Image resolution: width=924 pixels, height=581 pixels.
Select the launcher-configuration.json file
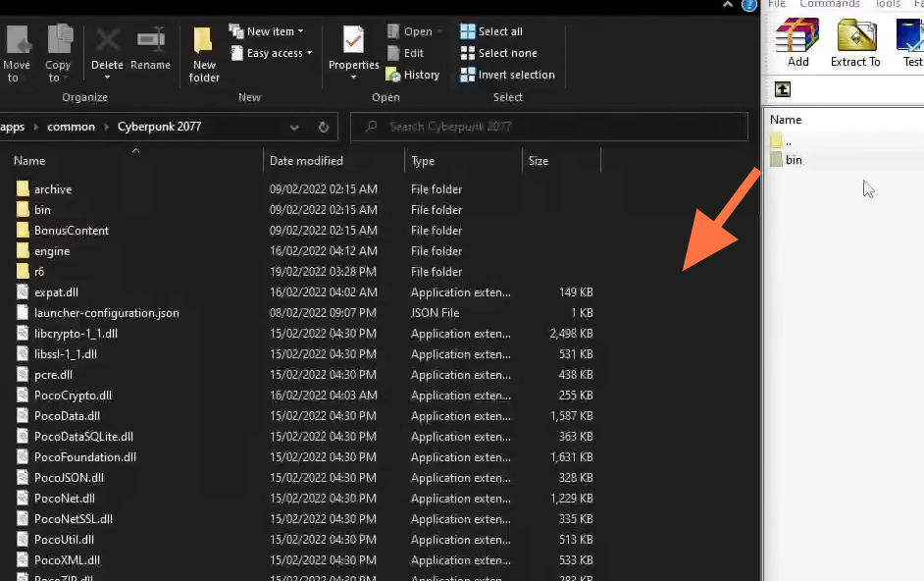pyautogui.click(x=107, y=313)
